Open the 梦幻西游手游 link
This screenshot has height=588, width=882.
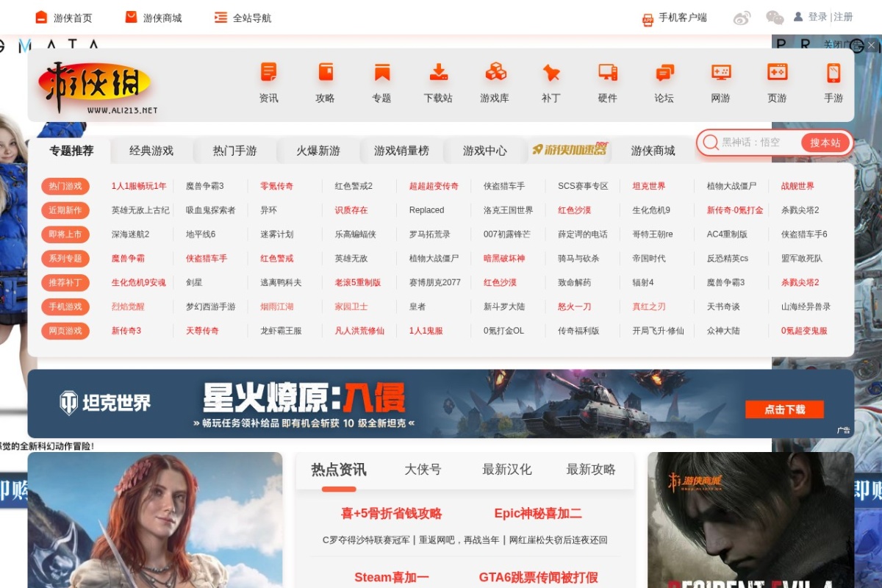tap(211, 306)
